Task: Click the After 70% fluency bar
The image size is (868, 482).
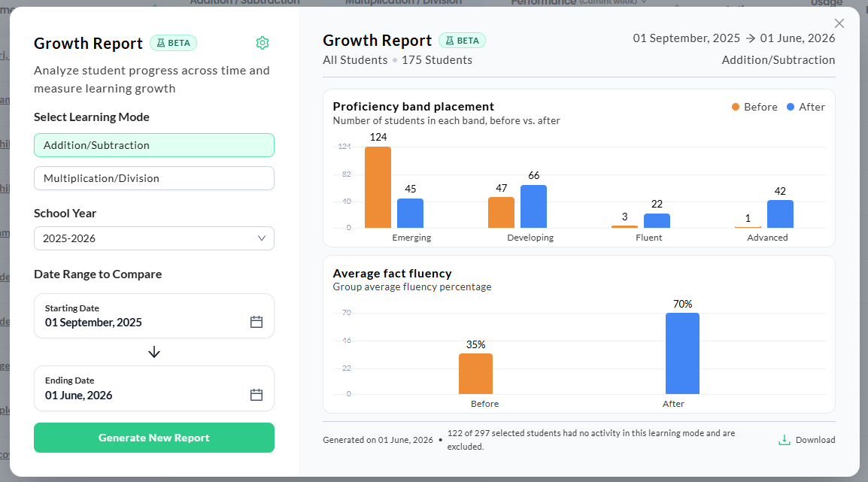Action: pos(682,353)
